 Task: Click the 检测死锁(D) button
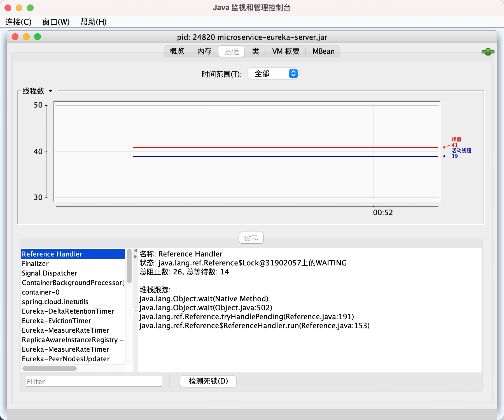(x=208, y=381)
